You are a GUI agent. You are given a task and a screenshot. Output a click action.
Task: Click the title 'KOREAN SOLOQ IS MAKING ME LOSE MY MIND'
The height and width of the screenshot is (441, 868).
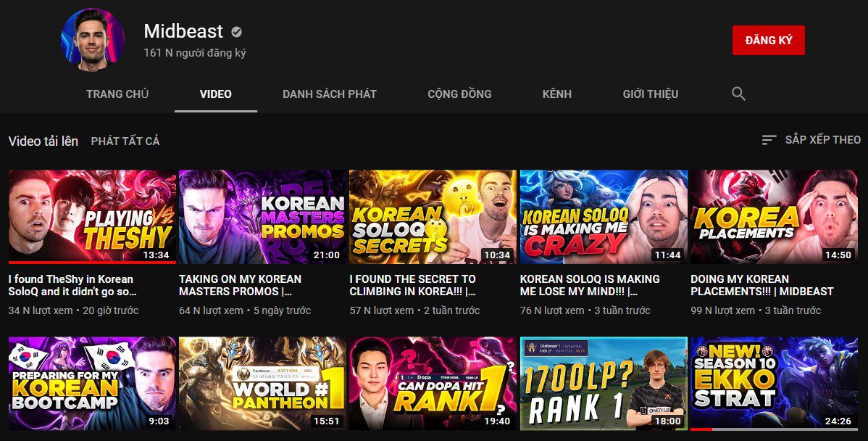(590, 285)
